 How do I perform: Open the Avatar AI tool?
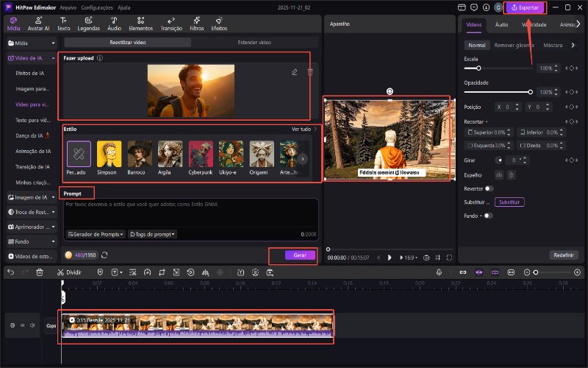tap(38, 24)
